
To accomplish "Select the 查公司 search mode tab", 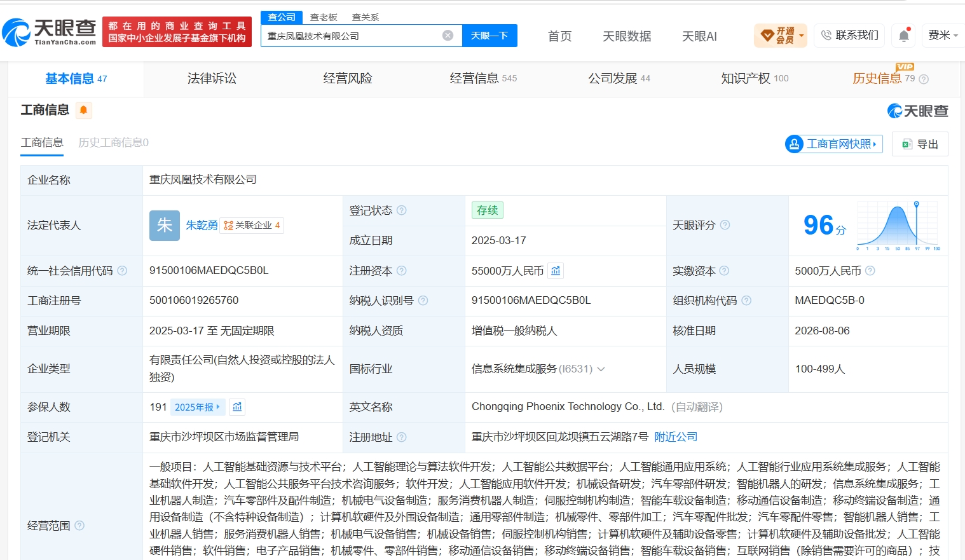I will (282, 17).
